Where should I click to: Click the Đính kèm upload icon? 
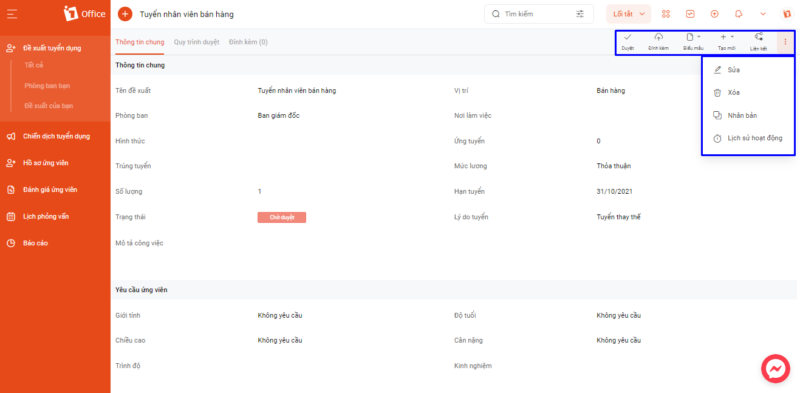pyautogui.click(x=659, y=37)
